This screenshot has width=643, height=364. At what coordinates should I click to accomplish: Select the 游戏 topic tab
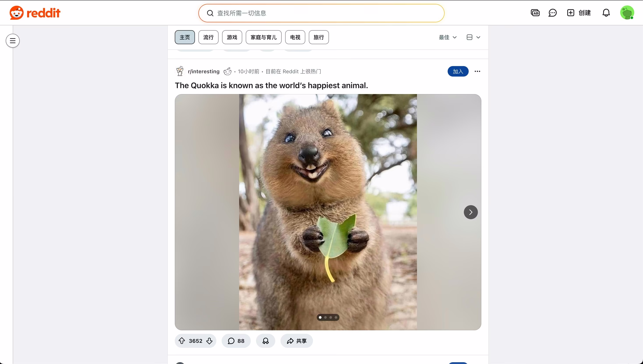[232, 37]
